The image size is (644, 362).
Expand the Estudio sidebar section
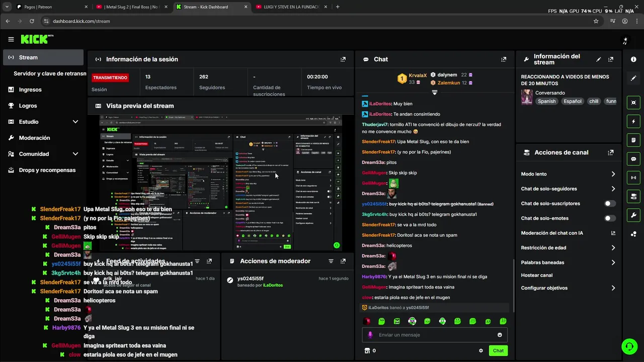[75, 122]
